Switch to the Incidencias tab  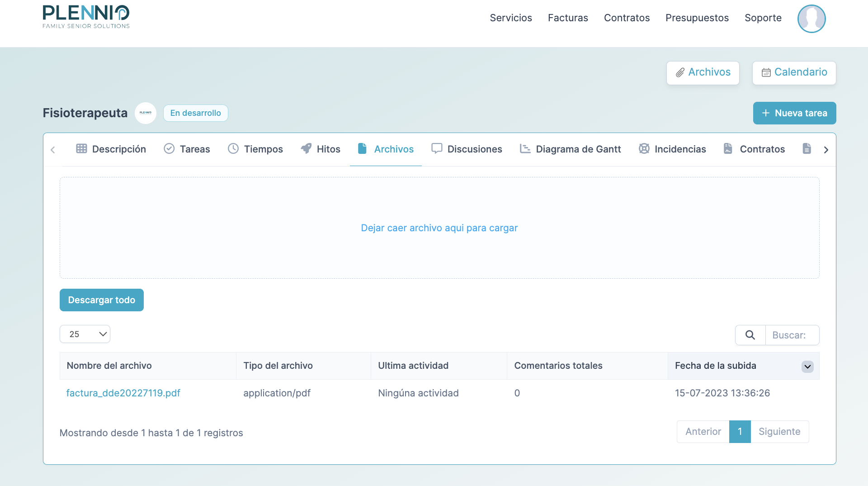(672, 149)
